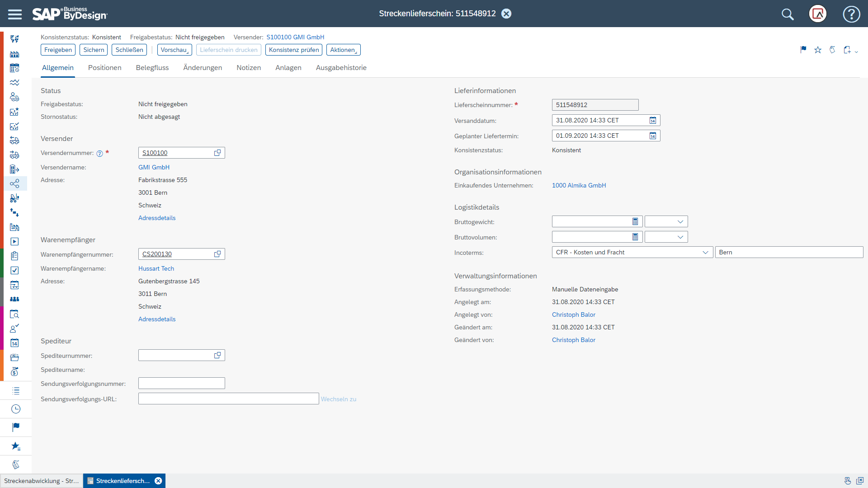Click the flag icon in toolbar
Viewport: 868px width, 488px height.
pyautogui.click(x=803, y=50)
